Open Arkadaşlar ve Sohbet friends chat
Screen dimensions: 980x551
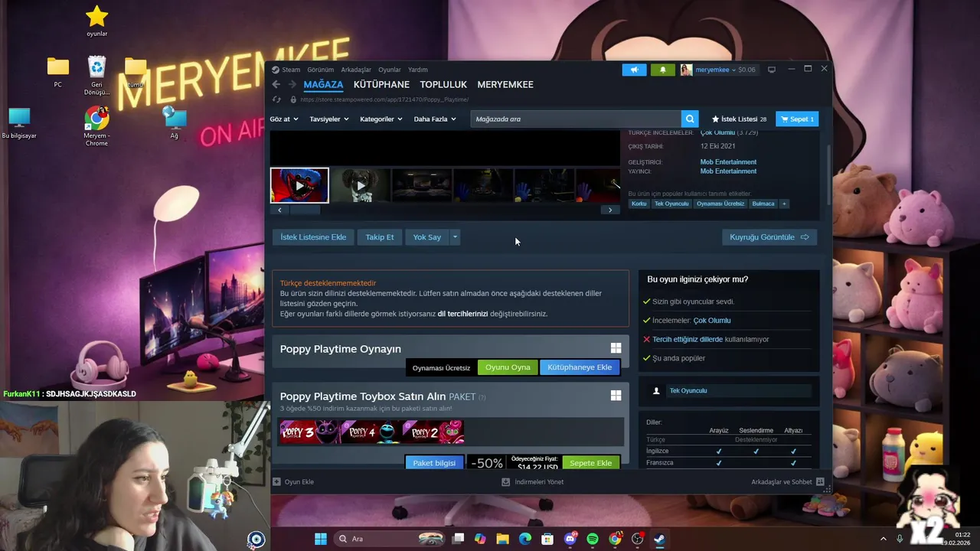[x=787, y=482]
